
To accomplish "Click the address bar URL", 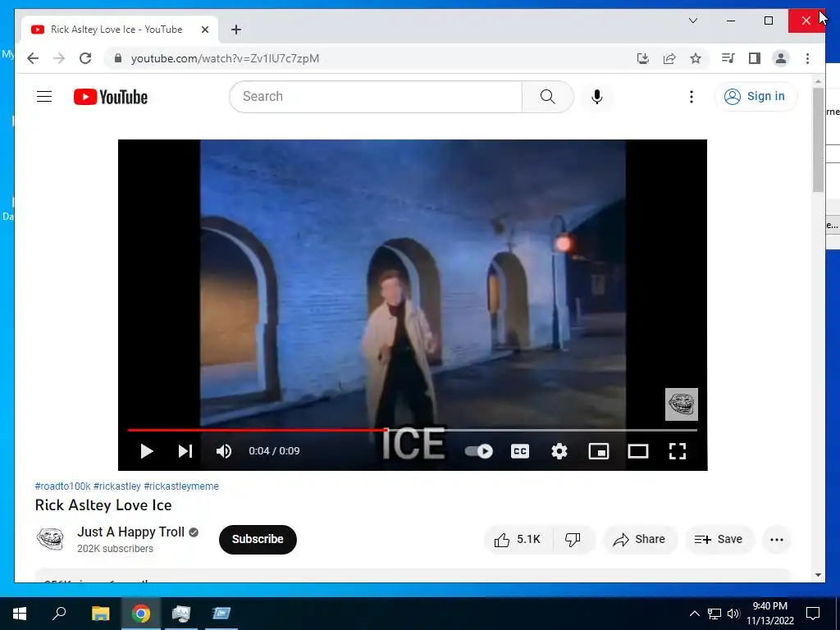I will coord(225,58).
